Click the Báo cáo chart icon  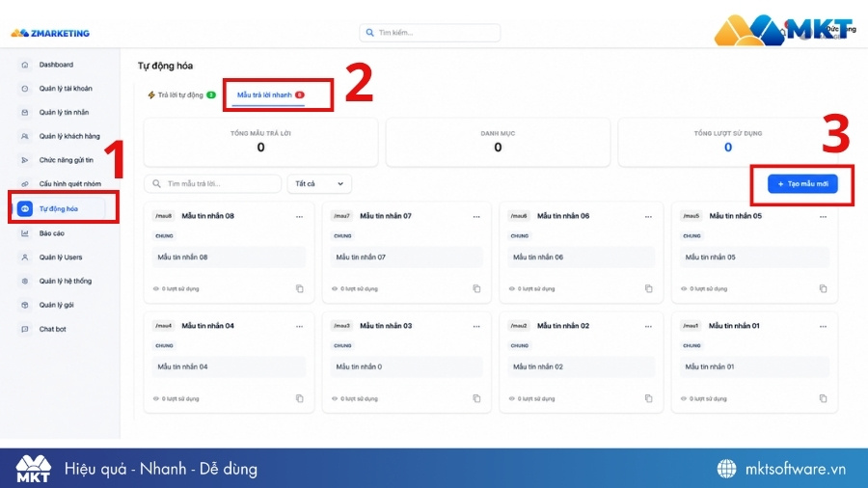[x=25, y=233]
